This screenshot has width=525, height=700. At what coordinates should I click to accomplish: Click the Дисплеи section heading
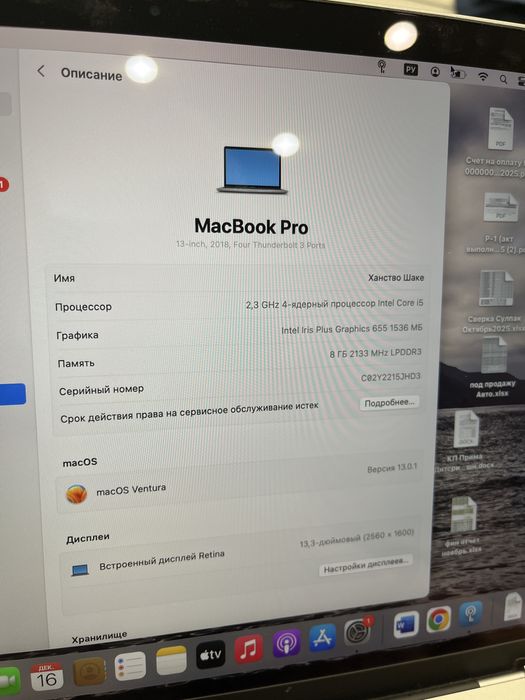(88, 538)
